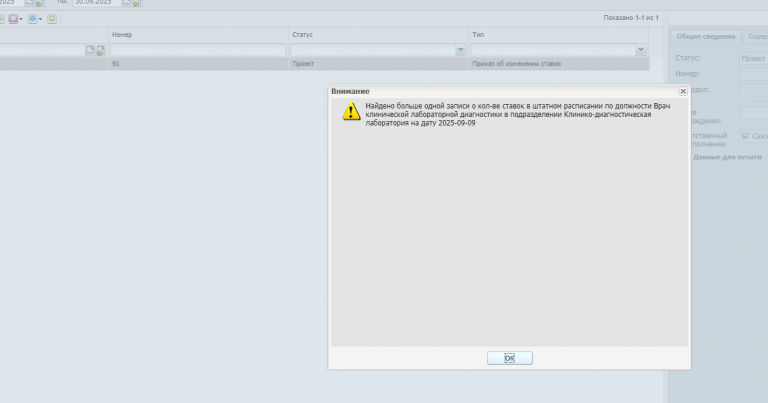This screenshot has width=768, height=403.
Task: Select the row cell with number 91
Action: [x=198, y=64]
